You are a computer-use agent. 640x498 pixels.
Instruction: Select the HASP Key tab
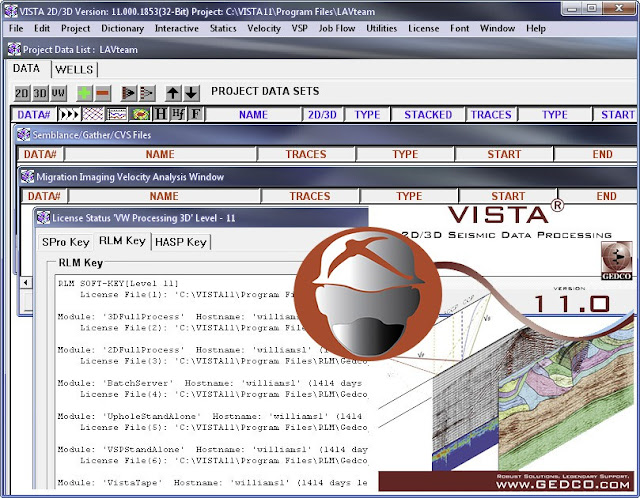(x=181, y=242)
